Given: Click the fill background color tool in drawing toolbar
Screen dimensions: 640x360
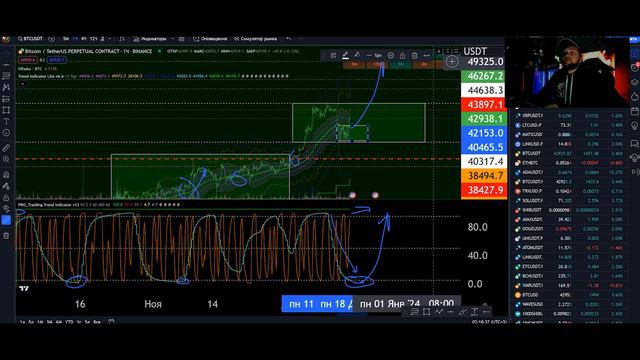Looking at the screenshot, I should tap(357, 55).
